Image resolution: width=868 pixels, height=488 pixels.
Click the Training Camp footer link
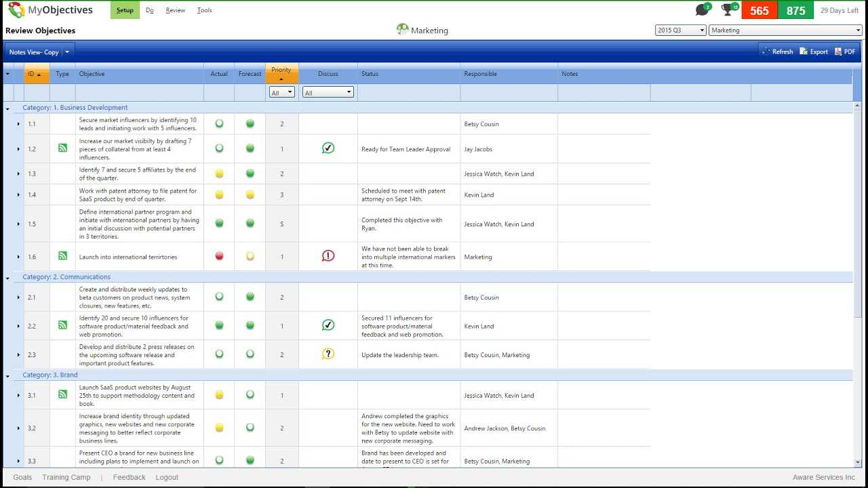66,476
